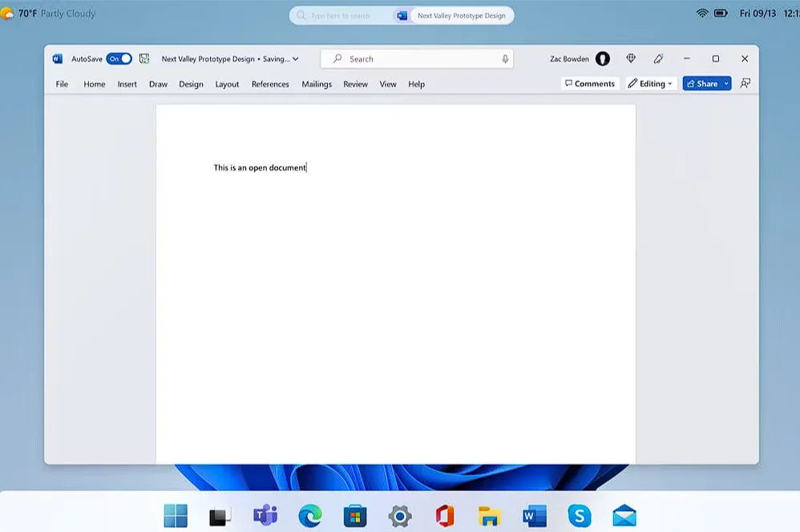Click the save icon next to AutoSave
Image resolution: width=800 pixels, height=532 pixels.
(144, 58)
